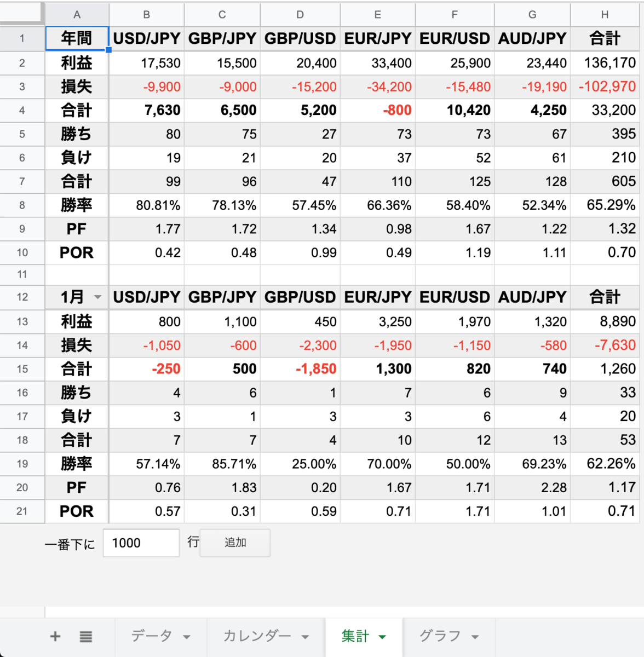The width and height of the screenshot is (644, 657).
Task: Click the PF value 2.28
Action: pyautogui.click(x=532, y=487)
